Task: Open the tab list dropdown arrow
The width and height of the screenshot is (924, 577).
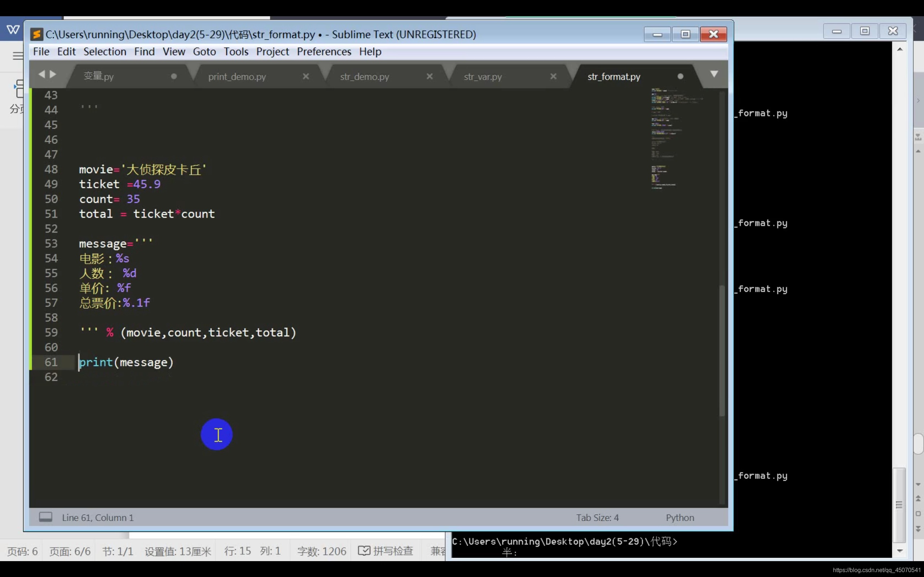Action: tap(714, 74)
